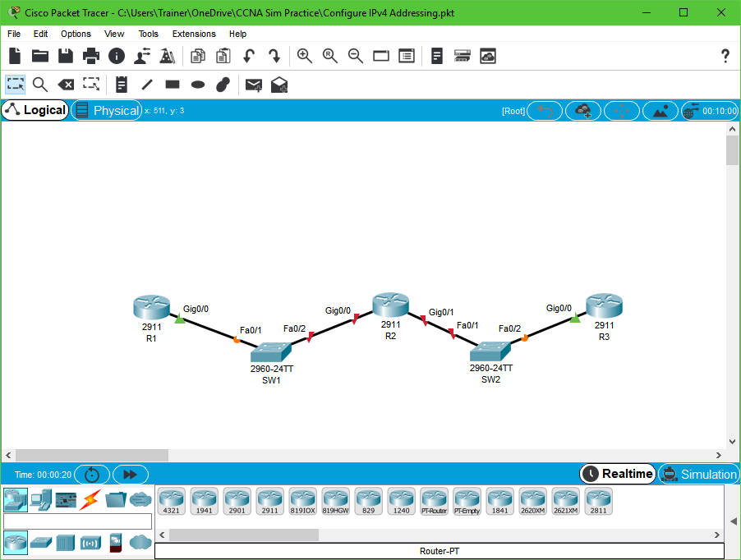Choose the 4321 router model
Viewport: 741px width, 560px height.
(171, 502)
